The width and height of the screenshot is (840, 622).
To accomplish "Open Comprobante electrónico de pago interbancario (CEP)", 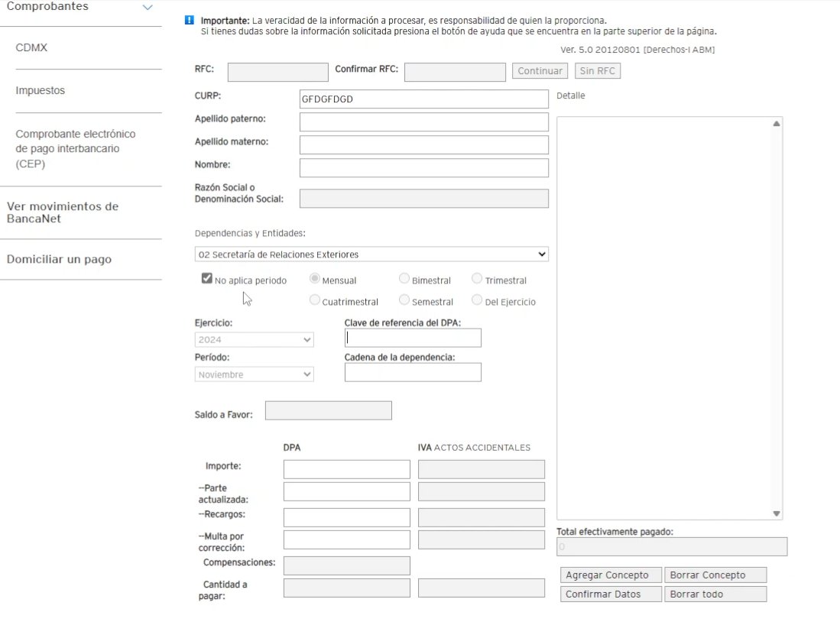I will click(x=76, y=148).
